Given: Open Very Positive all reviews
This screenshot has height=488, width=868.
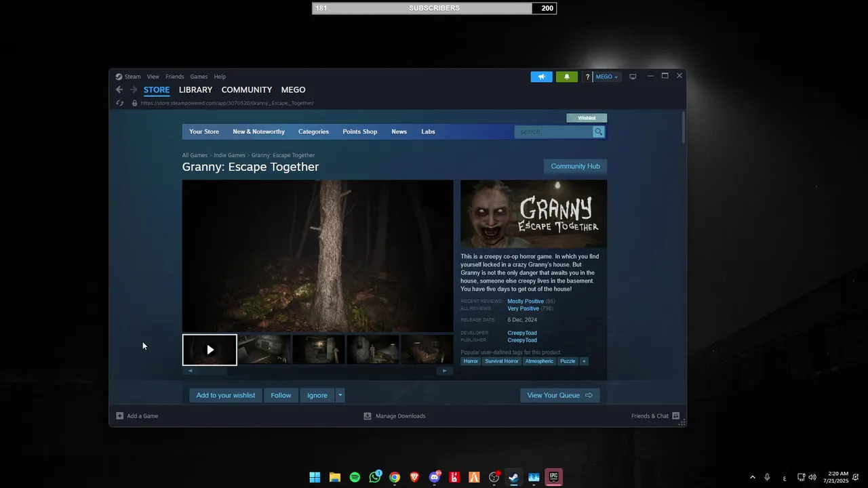Looking at the screenshot, I should [524, 308].
